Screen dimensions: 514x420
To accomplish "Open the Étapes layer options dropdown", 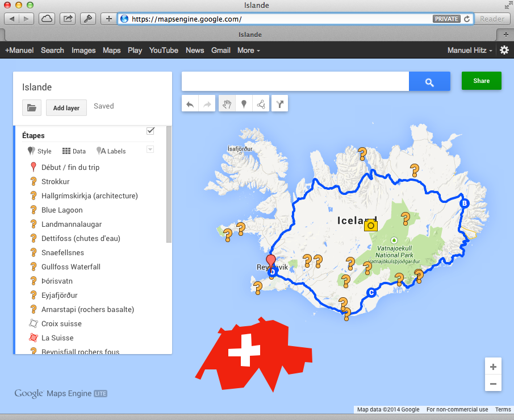I will [150, 149].
